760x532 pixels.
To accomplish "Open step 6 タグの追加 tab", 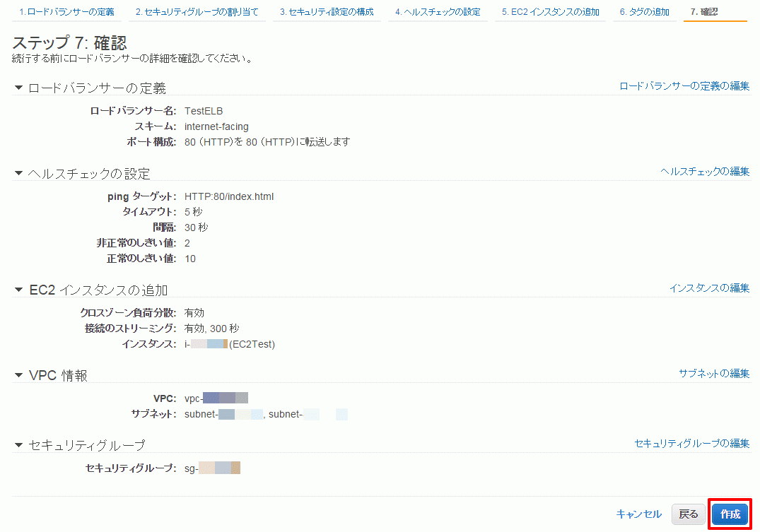I will [644, 11].
